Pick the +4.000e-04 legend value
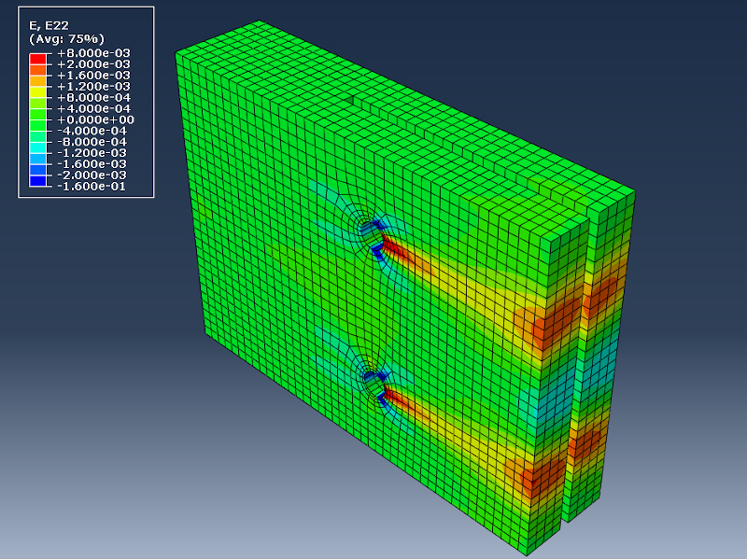 [93, 108]
